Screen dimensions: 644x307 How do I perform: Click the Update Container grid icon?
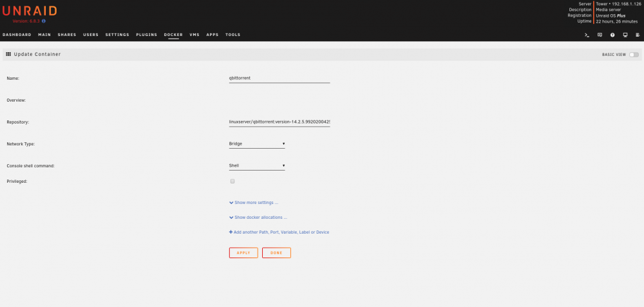click(x=8, y=54)
